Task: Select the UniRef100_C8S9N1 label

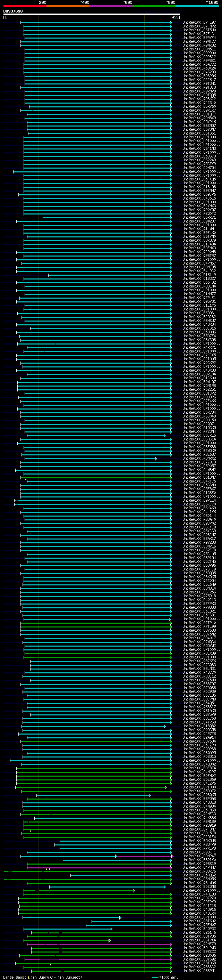Action: pyautogui.click(x=199, y=971)
